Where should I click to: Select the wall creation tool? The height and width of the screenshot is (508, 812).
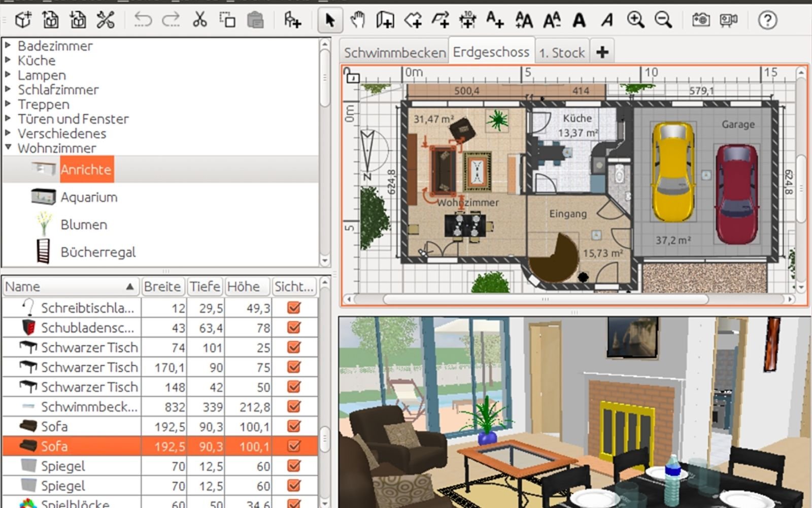(x=385, y=20)
